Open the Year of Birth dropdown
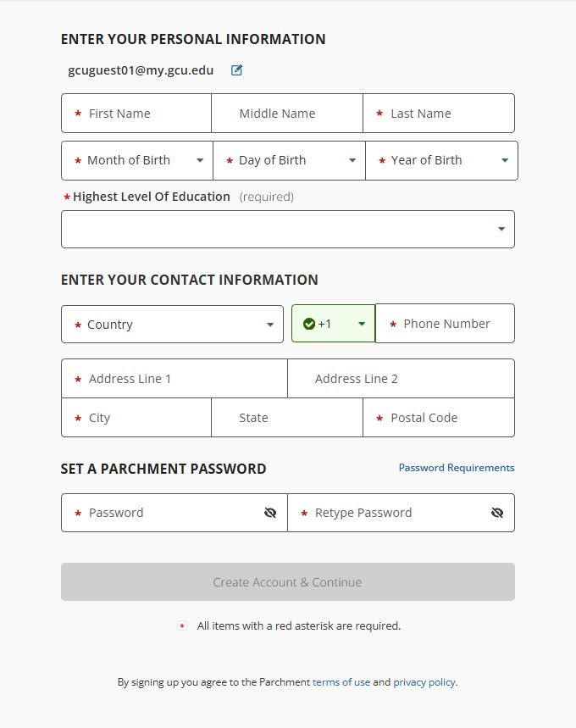The width and height of the screenshot is (576, 728). 441,161
